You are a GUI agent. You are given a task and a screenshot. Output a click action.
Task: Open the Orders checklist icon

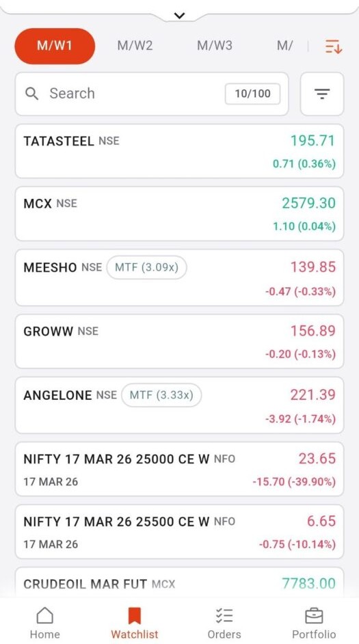click(224, 616)
